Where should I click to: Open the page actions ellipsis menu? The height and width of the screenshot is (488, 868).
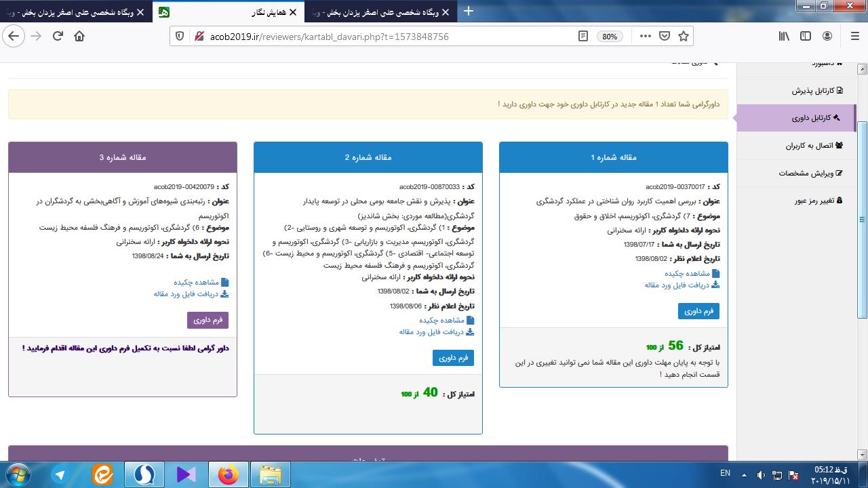645,36
